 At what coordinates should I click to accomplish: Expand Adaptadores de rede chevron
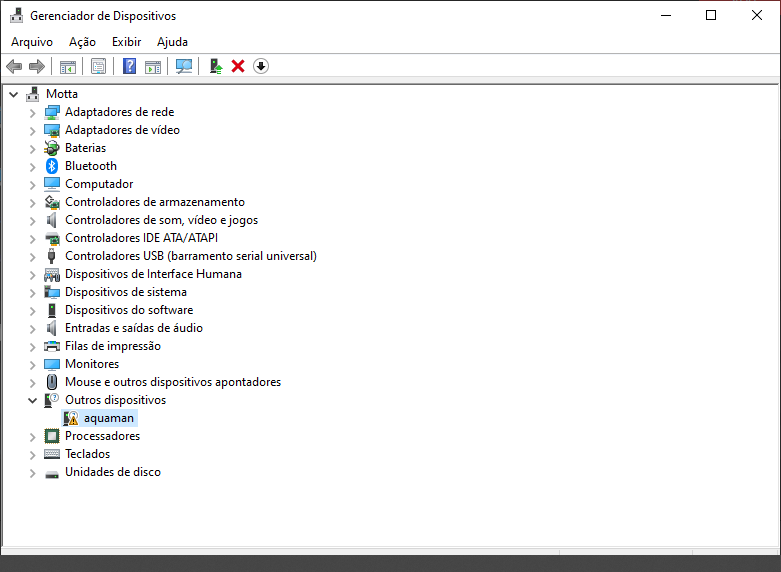coord(32,113)
